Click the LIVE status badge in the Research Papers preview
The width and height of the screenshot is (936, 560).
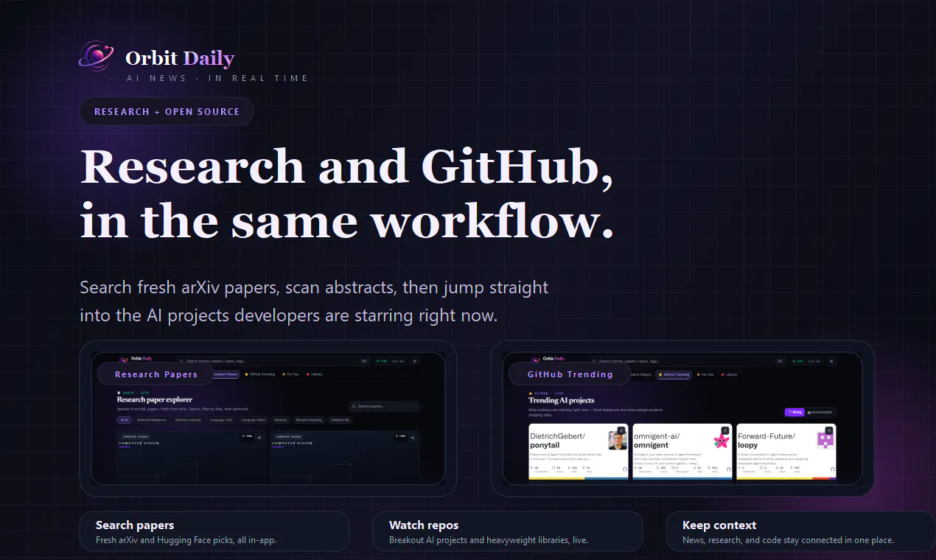click(390, 361)
